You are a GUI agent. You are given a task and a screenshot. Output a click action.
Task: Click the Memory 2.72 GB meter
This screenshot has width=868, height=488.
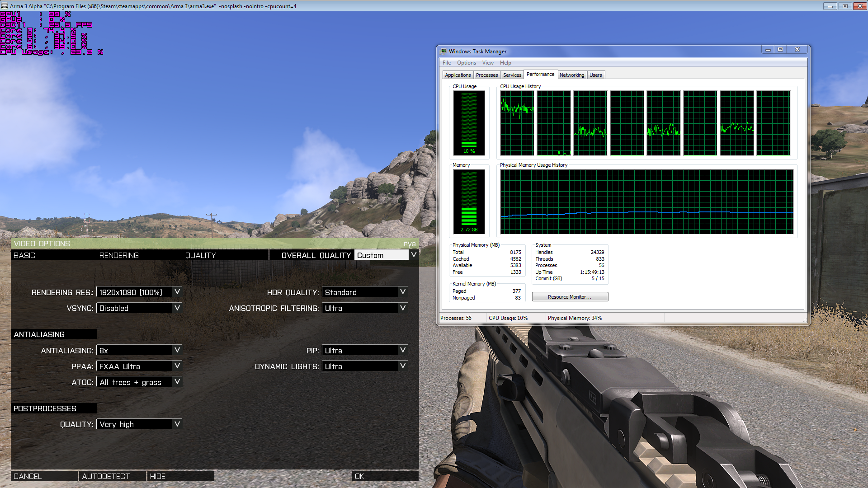click(469, 202)
